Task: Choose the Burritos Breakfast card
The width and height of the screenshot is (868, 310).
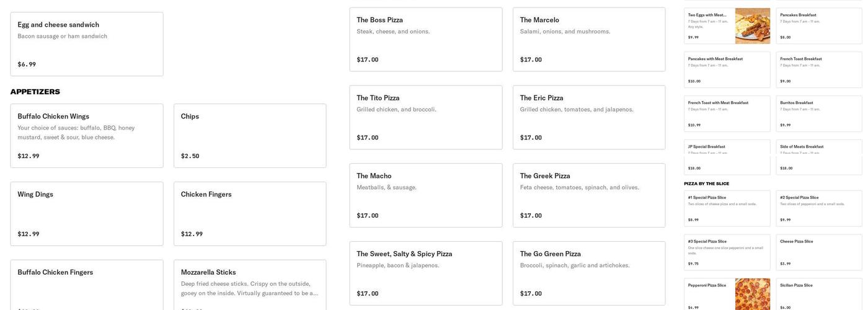Action: click(x=818, y=113)
